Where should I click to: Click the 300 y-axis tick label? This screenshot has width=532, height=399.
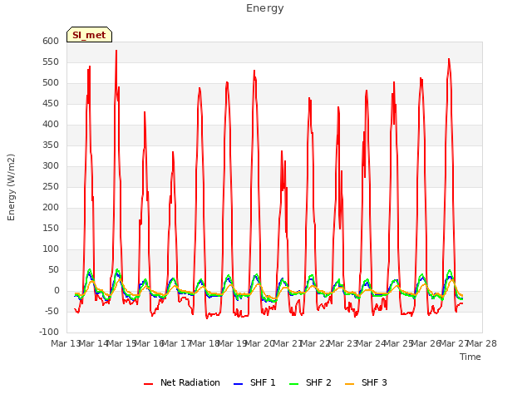51,166
